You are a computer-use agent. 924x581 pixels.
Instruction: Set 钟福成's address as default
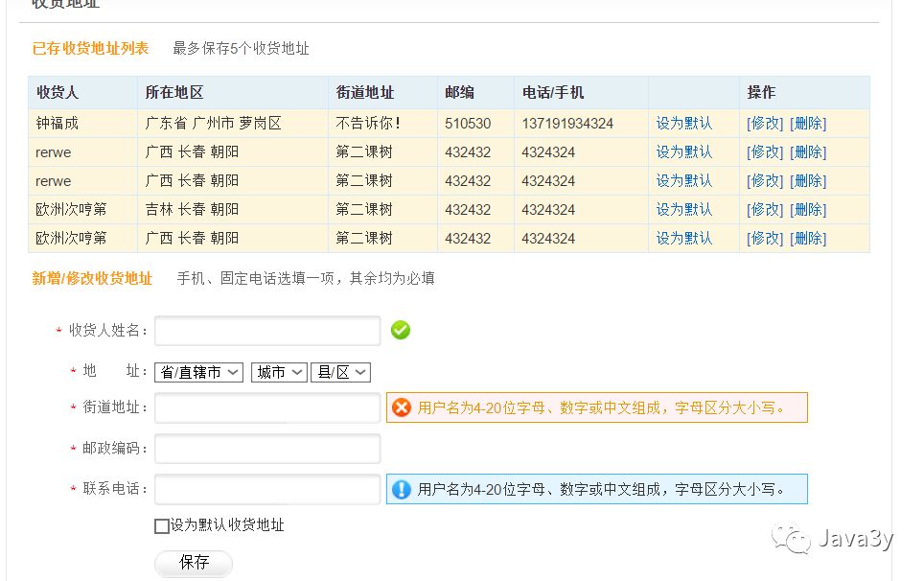[x=684, y=123]
